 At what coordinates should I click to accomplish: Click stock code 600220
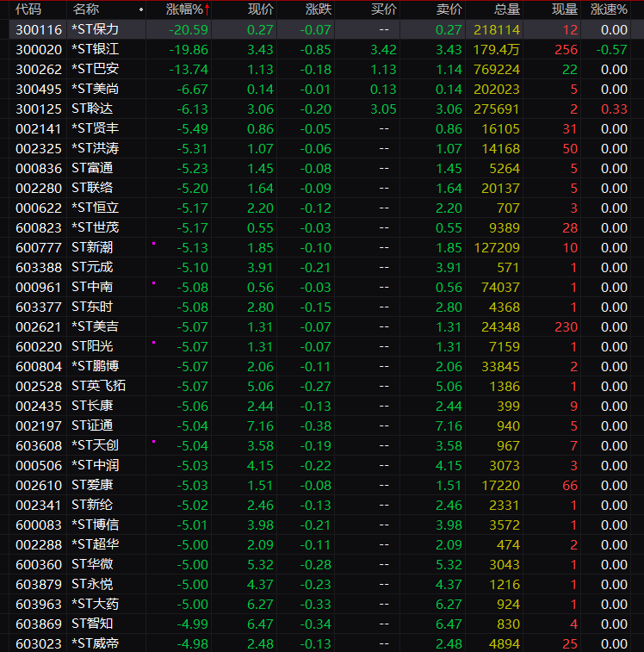[39, 346]
